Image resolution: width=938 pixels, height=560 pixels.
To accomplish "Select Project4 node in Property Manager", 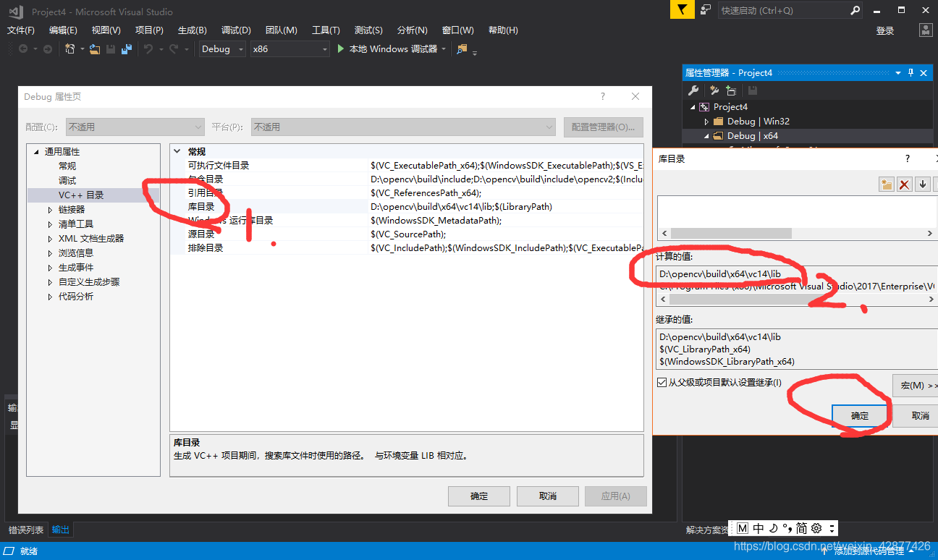I will pos(730,107).
